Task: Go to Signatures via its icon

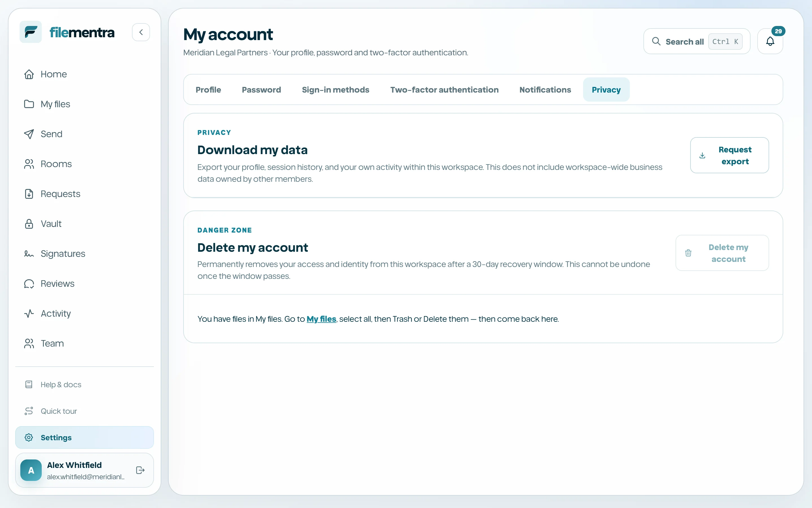Action: (x=29, y=254)
